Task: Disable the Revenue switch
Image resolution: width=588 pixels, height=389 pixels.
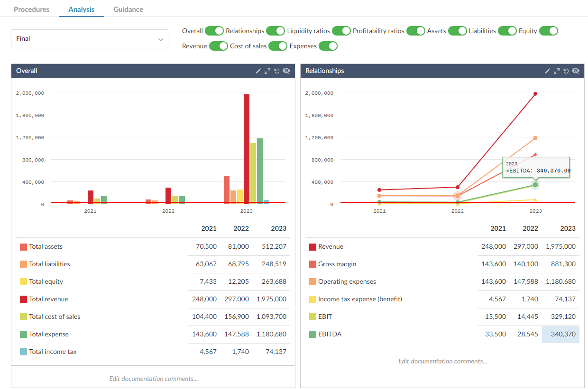Action: tap(219, 46)
